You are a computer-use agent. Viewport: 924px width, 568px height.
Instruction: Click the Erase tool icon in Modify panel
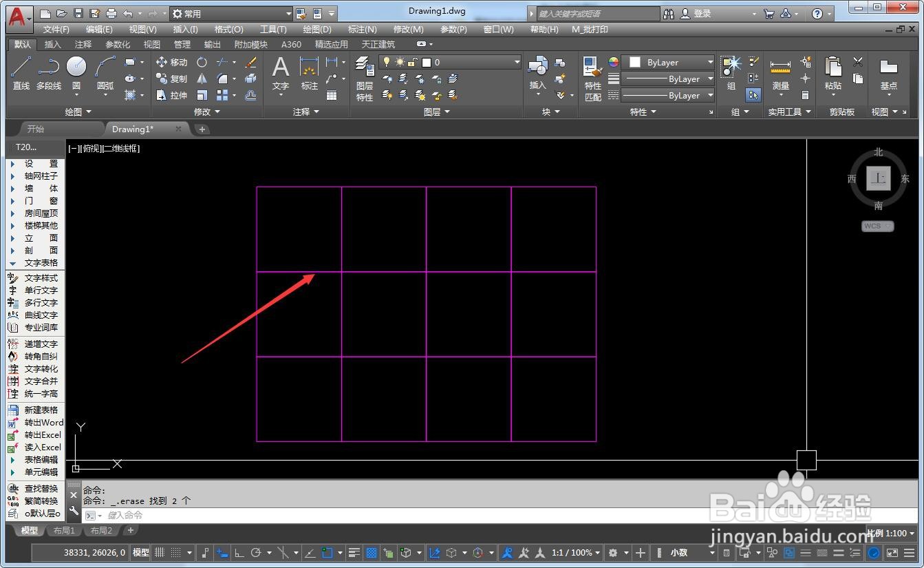251,62
